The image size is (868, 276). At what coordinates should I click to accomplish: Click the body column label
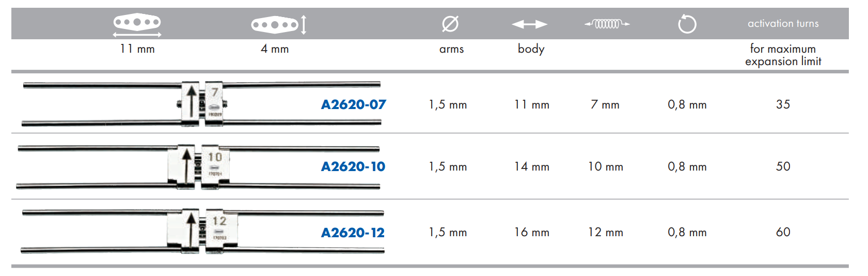pyautogui.click(x=531, y=49)
